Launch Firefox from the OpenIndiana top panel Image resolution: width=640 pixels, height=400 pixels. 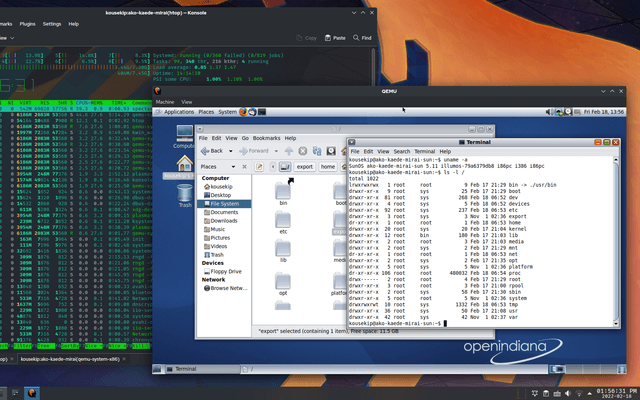243,112
